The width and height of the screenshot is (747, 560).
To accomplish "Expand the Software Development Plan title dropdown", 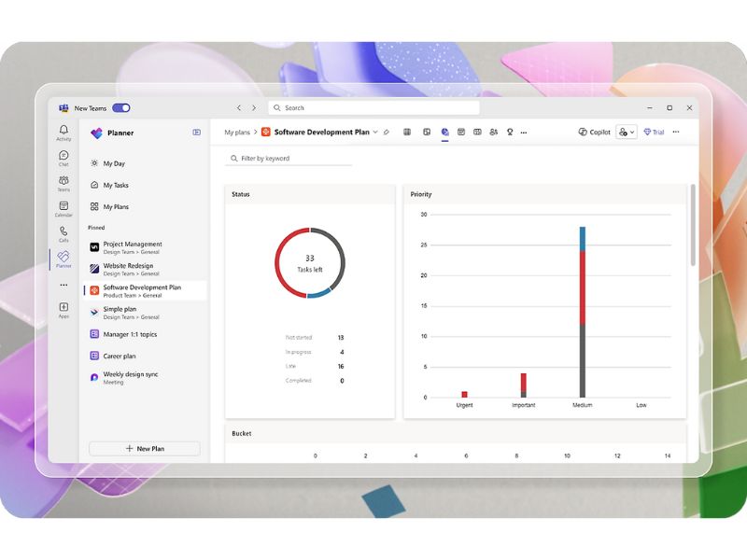I will point(375,133).
